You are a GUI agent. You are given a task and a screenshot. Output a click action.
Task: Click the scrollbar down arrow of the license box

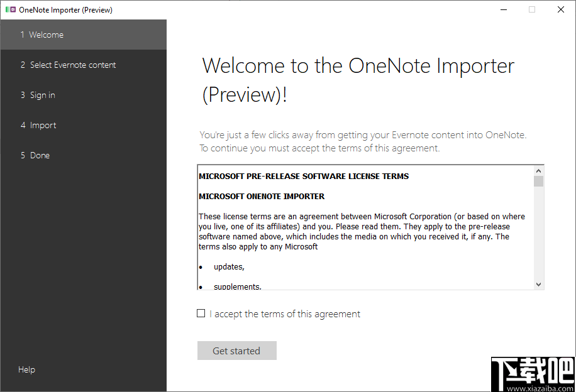pos(539,284)
